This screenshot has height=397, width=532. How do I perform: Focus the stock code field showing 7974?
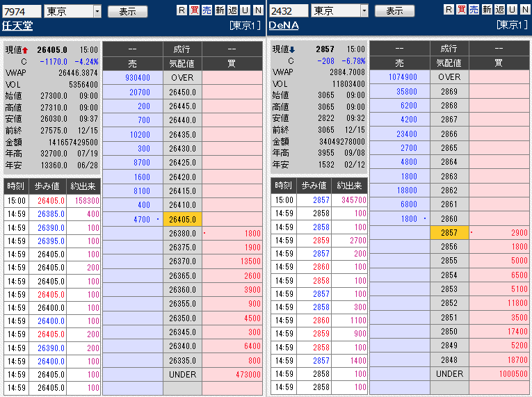click(x=22, y=12)
